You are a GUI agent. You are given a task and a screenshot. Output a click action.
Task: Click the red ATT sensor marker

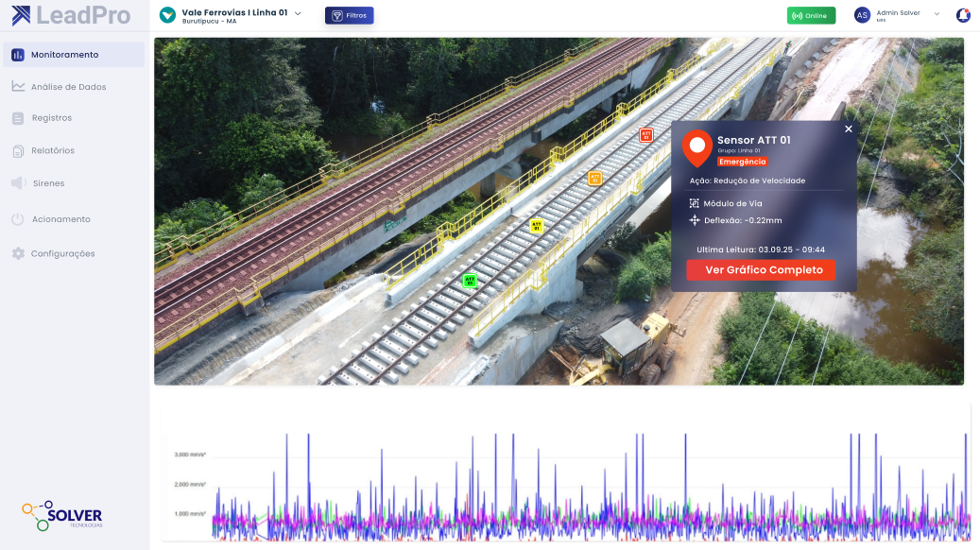[645, 135]
